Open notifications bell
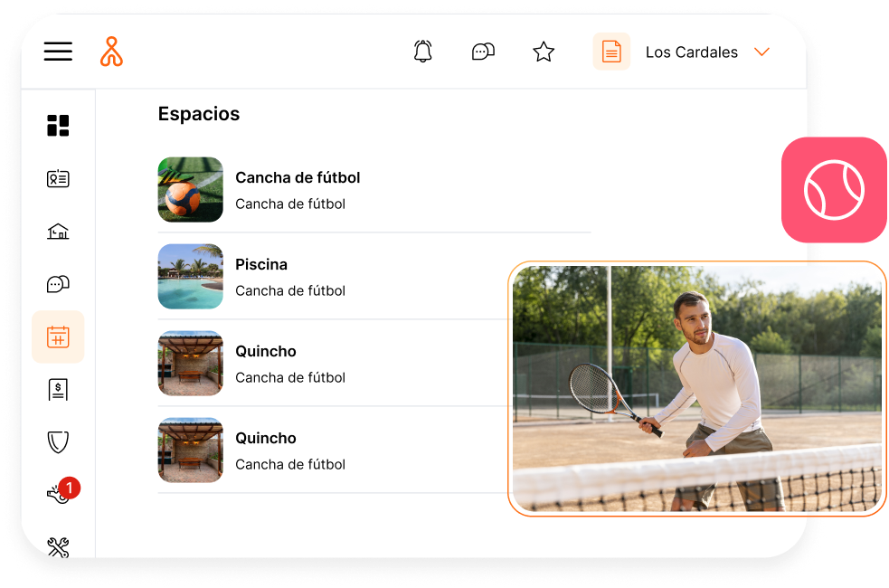Image resolution: width=889 pixels, height=588 pixels. pos(422,52)
